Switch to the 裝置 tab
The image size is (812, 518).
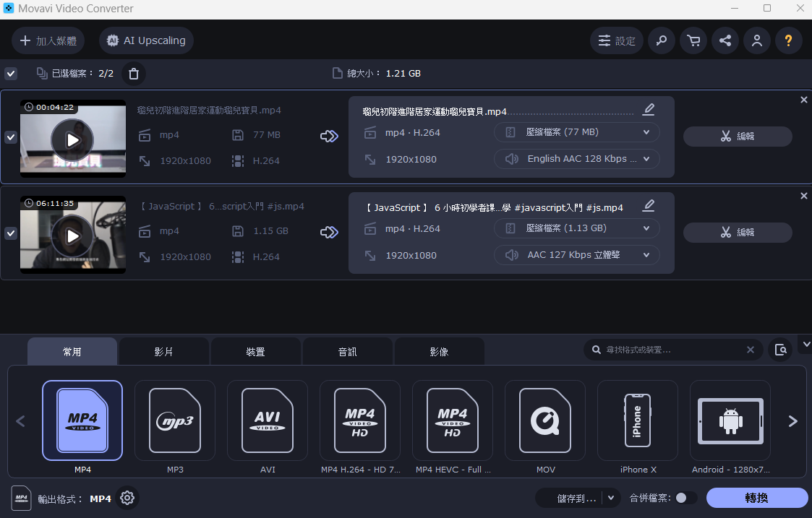[x=255, y=352]
